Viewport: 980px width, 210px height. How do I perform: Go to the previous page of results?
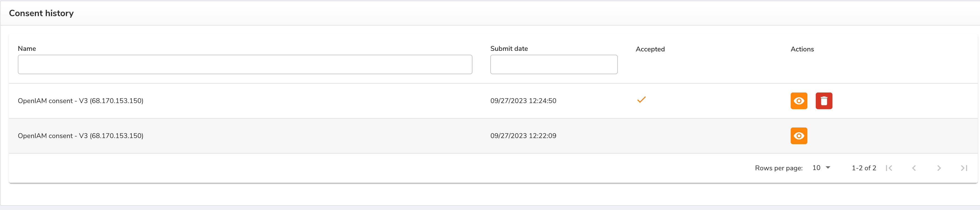point(914,168)
